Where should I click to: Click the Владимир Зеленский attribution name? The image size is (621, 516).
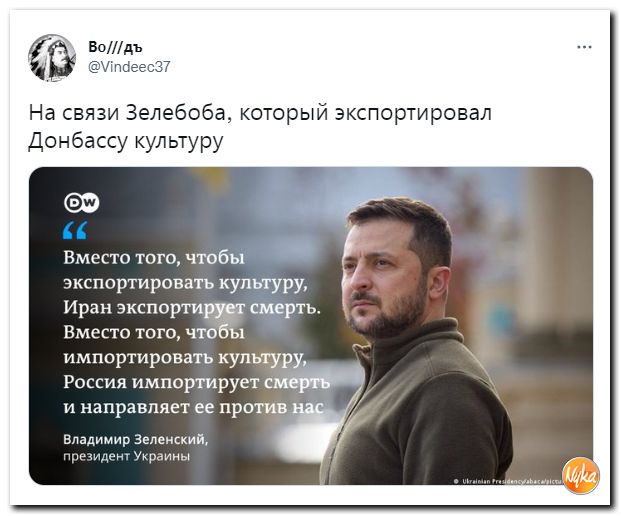pos(135,440)
